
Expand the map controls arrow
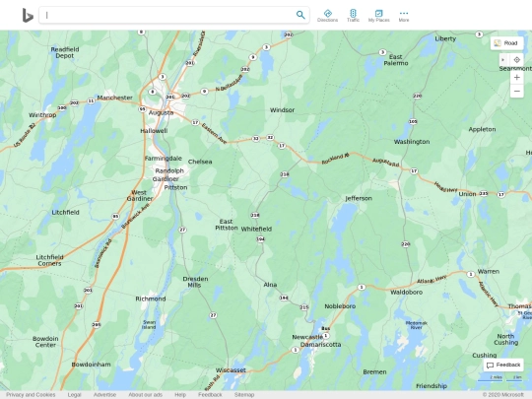502,60
